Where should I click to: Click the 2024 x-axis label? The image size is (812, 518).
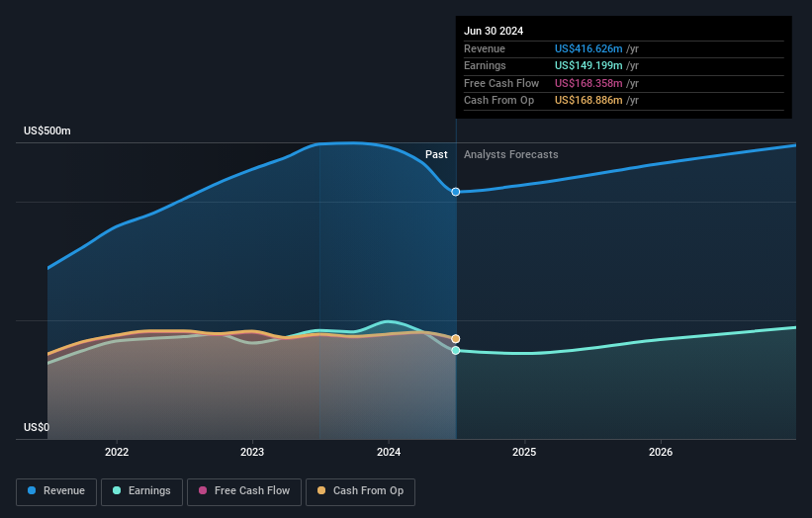389,452
